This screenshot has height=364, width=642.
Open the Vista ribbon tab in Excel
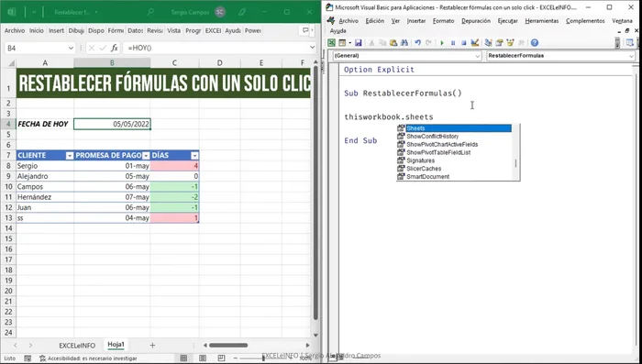pos(173,30)
